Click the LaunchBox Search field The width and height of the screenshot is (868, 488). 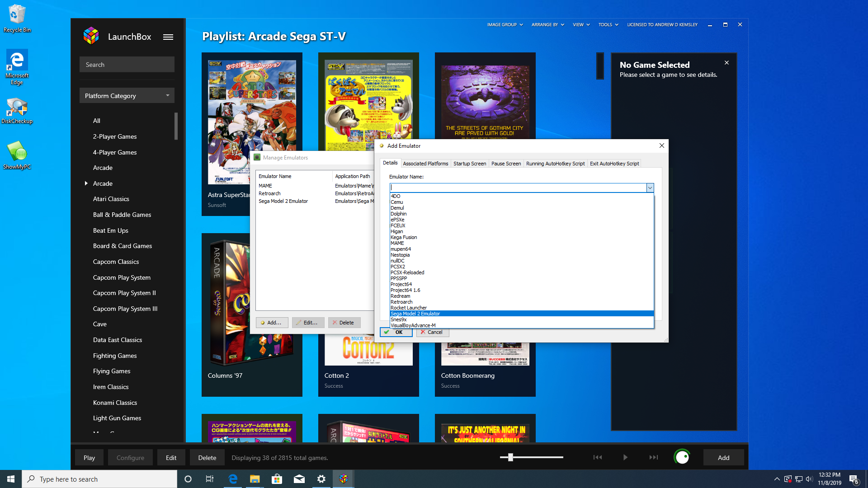[x=127, y=65]
